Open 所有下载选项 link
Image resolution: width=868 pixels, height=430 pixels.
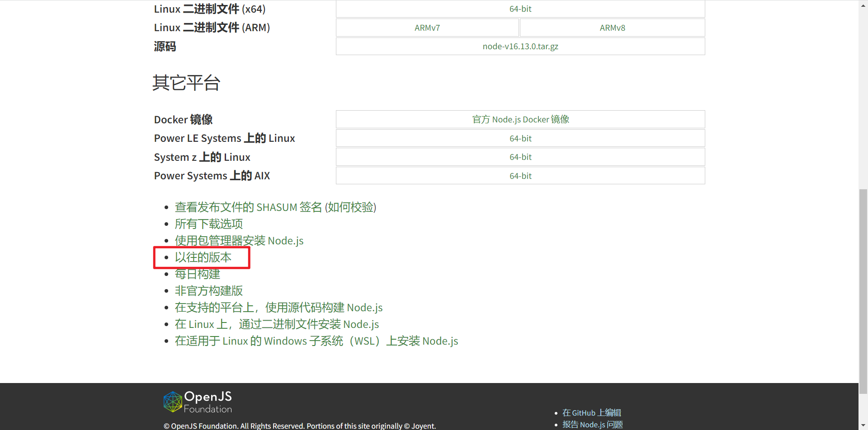[x=209, y=224]
